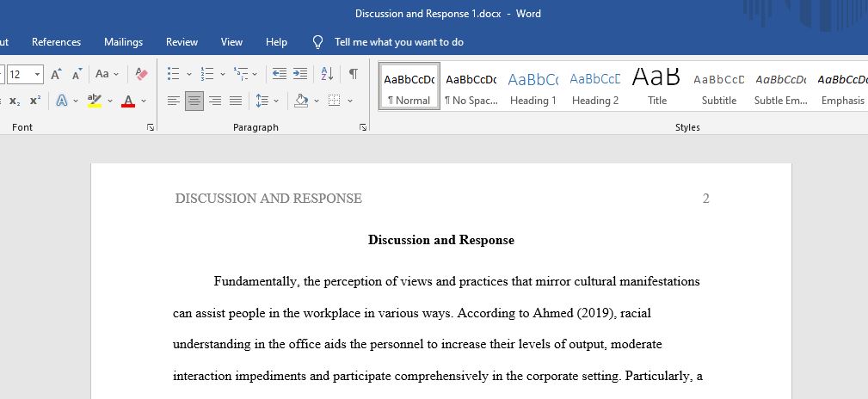Open font color dropdown arrow
The height and width of the screenshot is (399, 868).
point(144,101)
